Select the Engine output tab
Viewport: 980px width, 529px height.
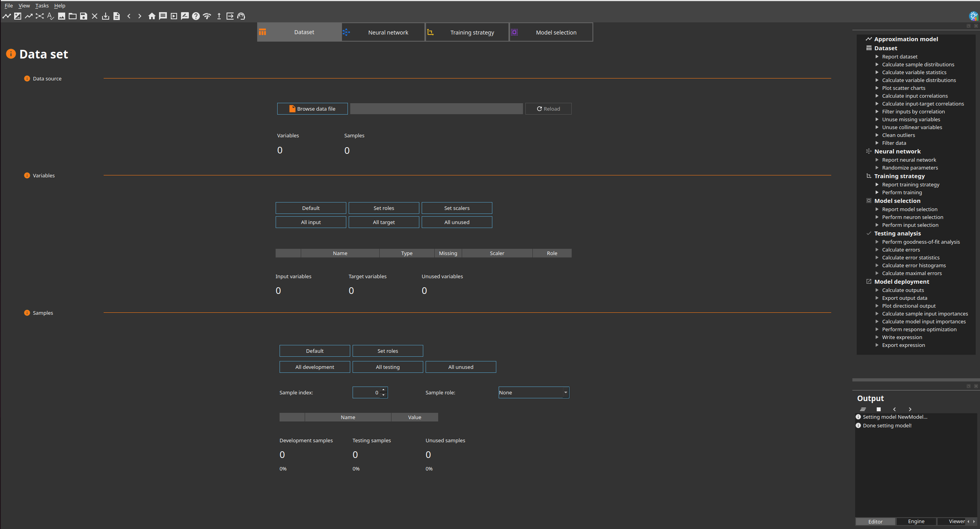point(916,521)
